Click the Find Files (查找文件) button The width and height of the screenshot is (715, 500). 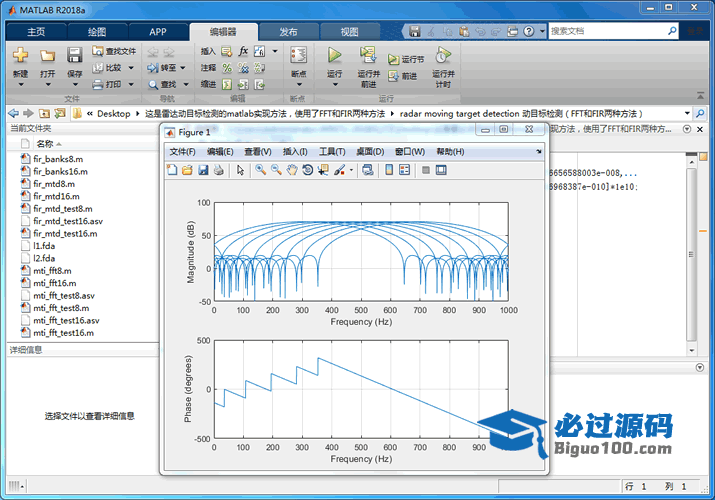(114, 51)
